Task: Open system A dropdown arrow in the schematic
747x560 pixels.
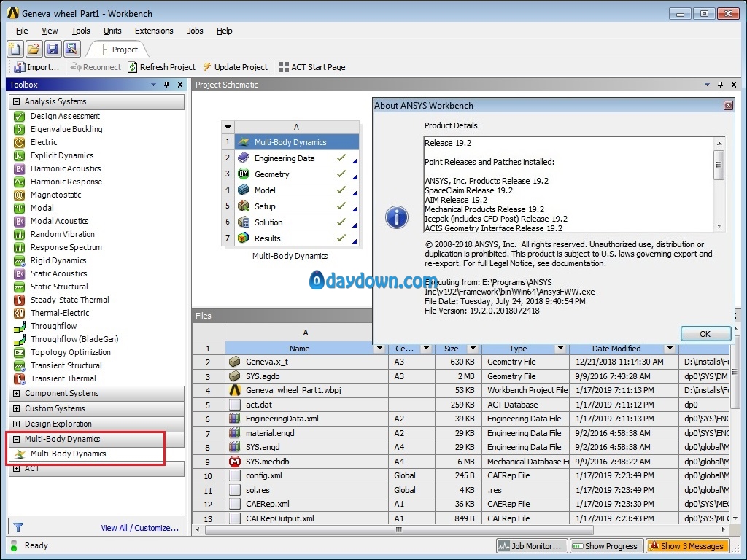Action: [228, 127]
